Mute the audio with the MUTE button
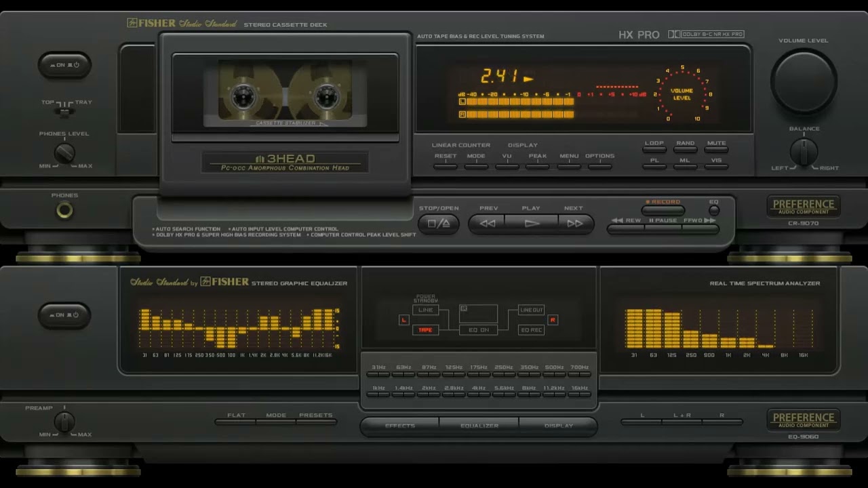The height and width of the screenshot is (488, 868). 717,150
